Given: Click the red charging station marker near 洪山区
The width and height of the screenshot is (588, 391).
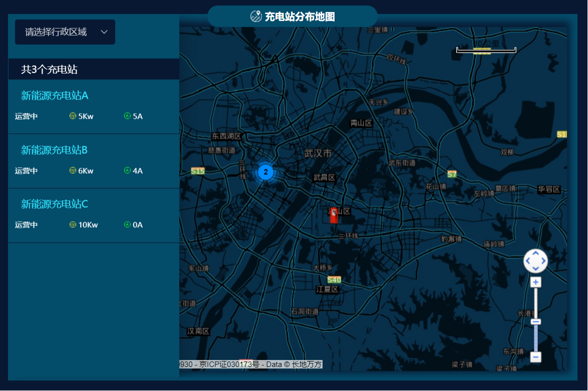Looking at the screenshot, I should pos(333,216).
